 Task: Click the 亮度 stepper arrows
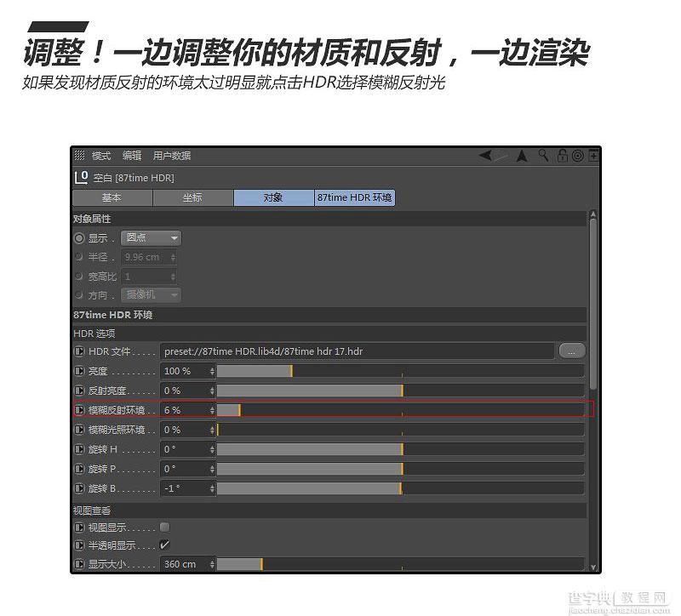tap(212, 371)
